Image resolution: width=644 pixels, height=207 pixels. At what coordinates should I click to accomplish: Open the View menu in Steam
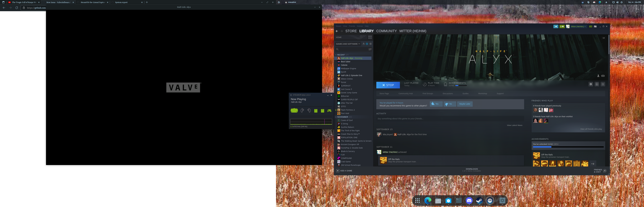pos(345,26)
